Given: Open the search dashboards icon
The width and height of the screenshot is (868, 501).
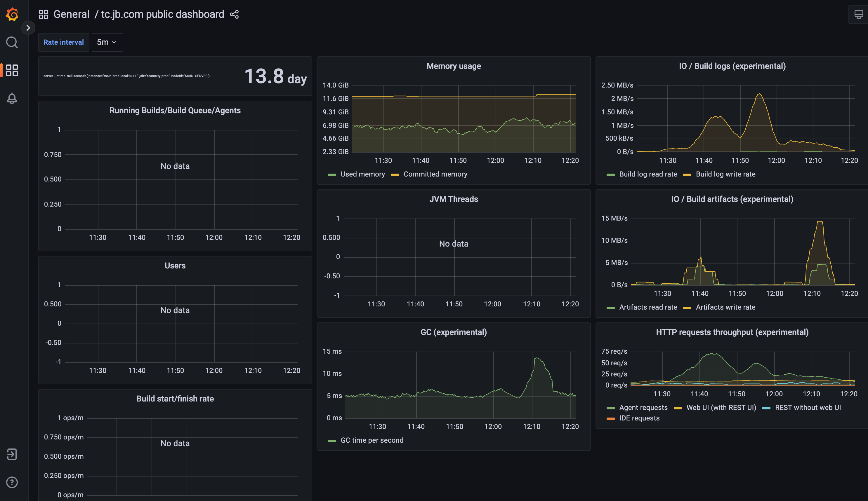Looking at the screenshot, I should point(12,42).
